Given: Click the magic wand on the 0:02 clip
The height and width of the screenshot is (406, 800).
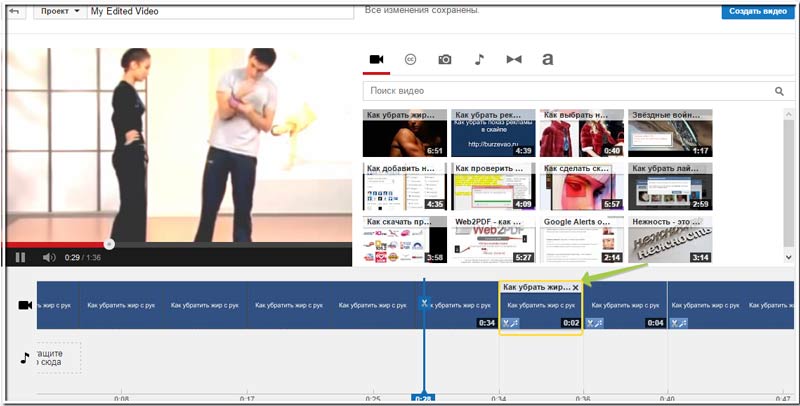Looking at the screenshot, I should 511,323.
